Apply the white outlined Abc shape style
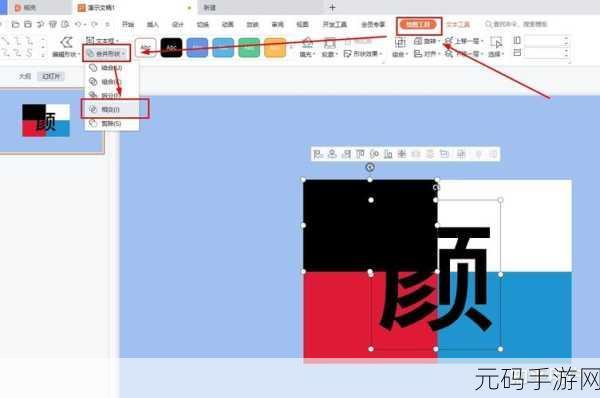Screen dimensions: 600x398 (145, 47)
